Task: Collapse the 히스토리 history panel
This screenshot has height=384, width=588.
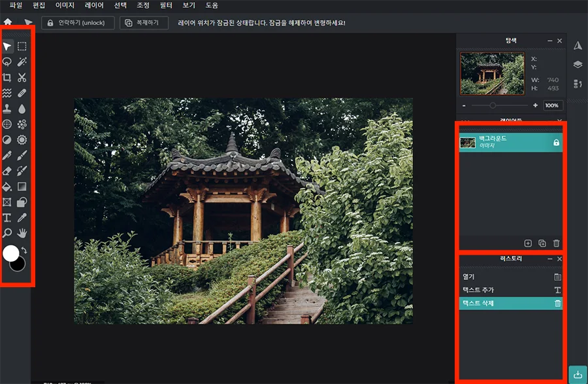Action: point(550,258)
